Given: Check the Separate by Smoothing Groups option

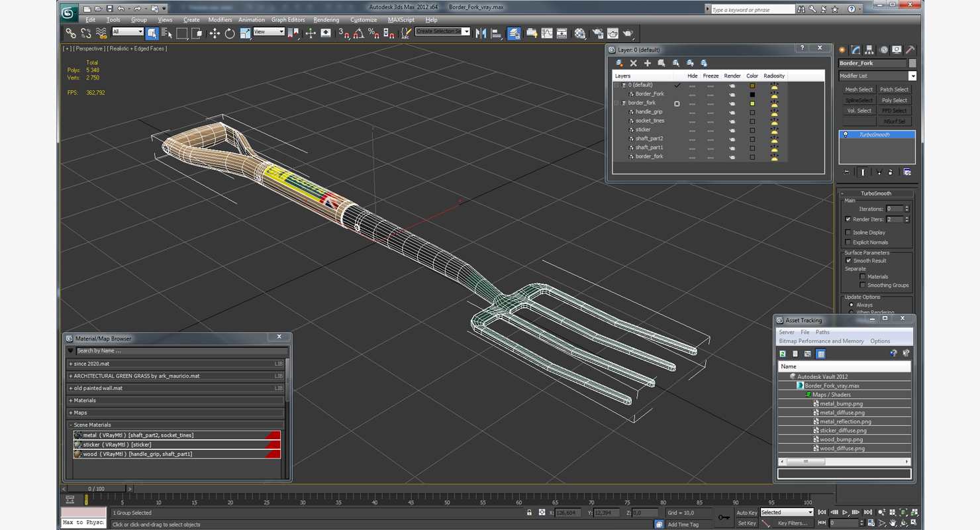Looking at the screenshot, I should point(863,286).
